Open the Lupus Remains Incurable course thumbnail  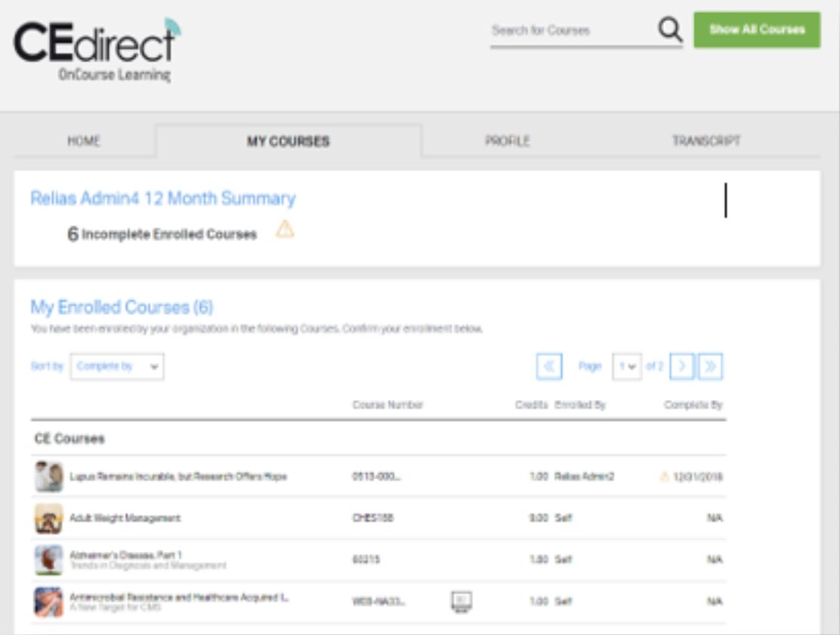coord(49,476)
